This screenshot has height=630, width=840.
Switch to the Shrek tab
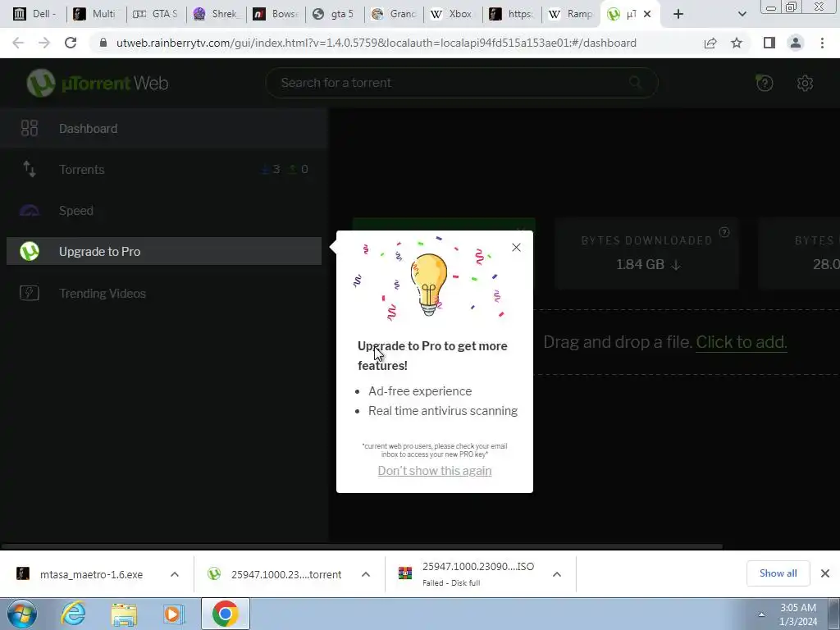point(217,14)
